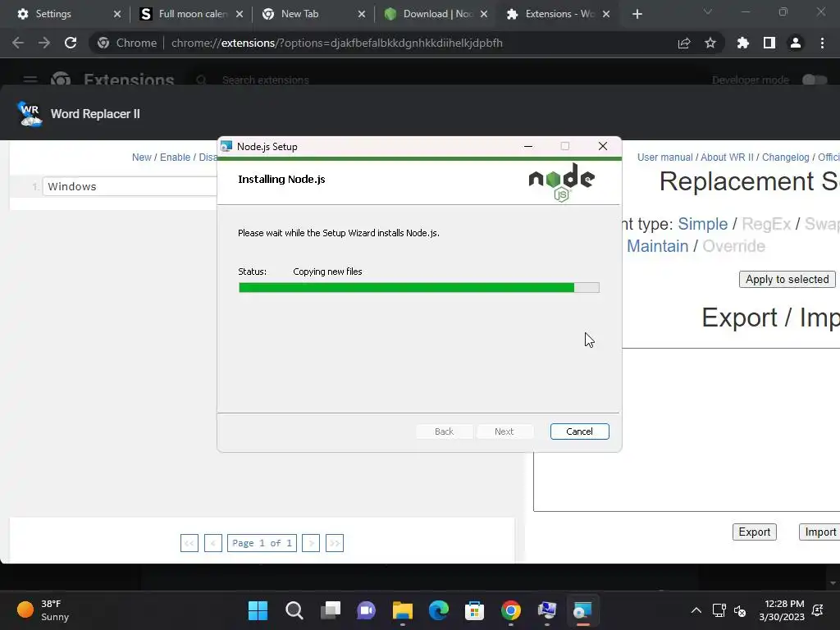
Task: Select the Extensions - Word Replacer tab
Action: (552, 14)
